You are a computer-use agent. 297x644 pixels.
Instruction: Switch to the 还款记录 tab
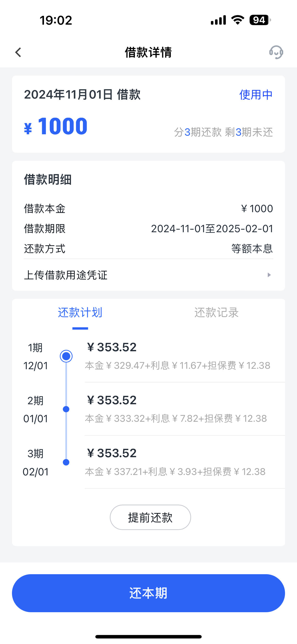tap(216, 312)
